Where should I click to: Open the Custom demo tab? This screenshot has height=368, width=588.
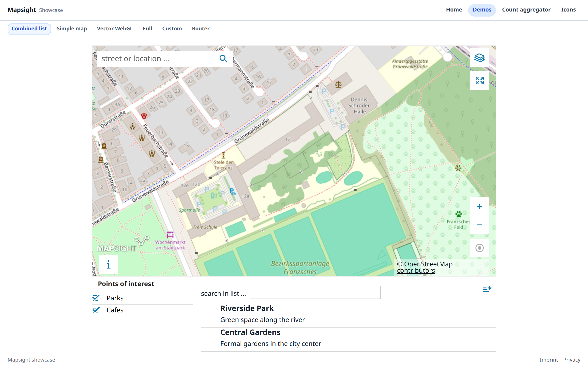(x=172, y=29)
